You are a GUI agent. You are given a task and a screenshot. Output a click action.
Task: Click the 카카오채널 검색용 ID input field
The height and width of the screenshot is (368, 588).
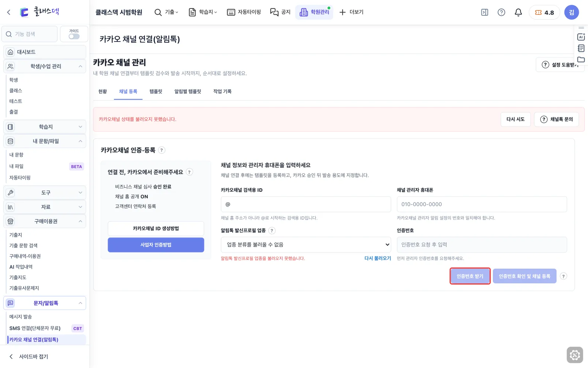306,204
